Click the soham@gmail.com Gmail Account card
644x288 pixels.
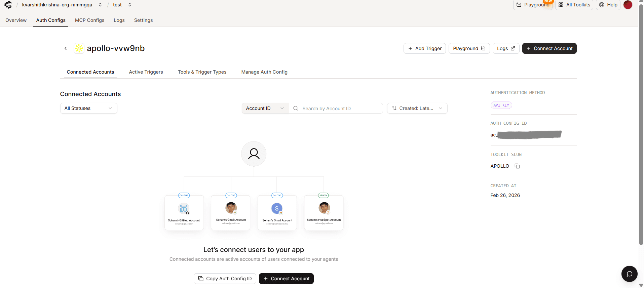coord(231,212)
